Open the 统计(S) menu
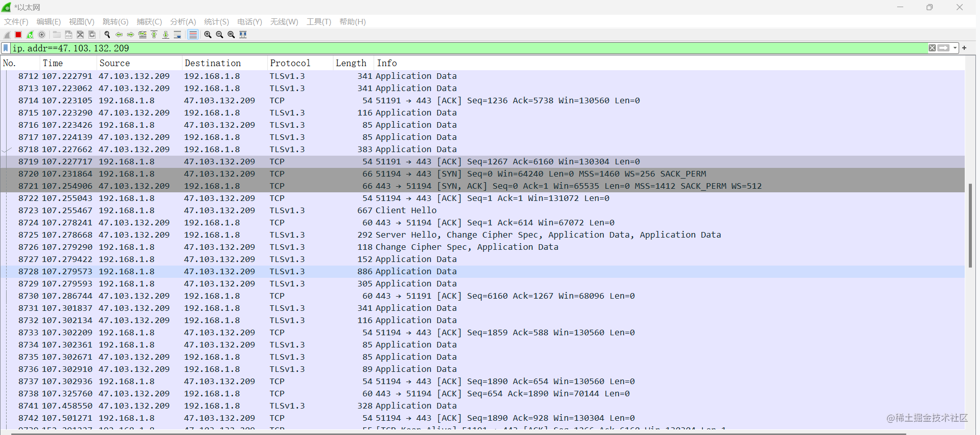The height and width of the screenshot is (435, 980). point(217,21)
